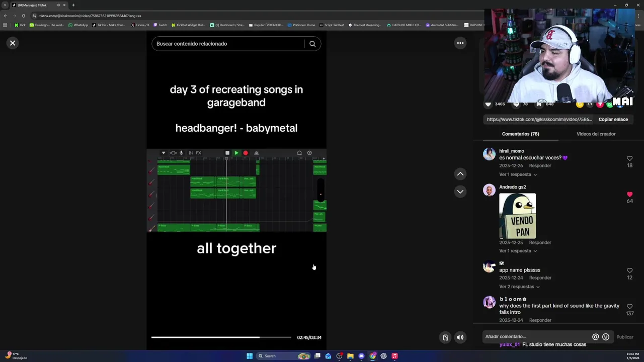Toggle the autoscroll icon beside volume button
Viewport: 644px width, 362px height.
point(445,337)
